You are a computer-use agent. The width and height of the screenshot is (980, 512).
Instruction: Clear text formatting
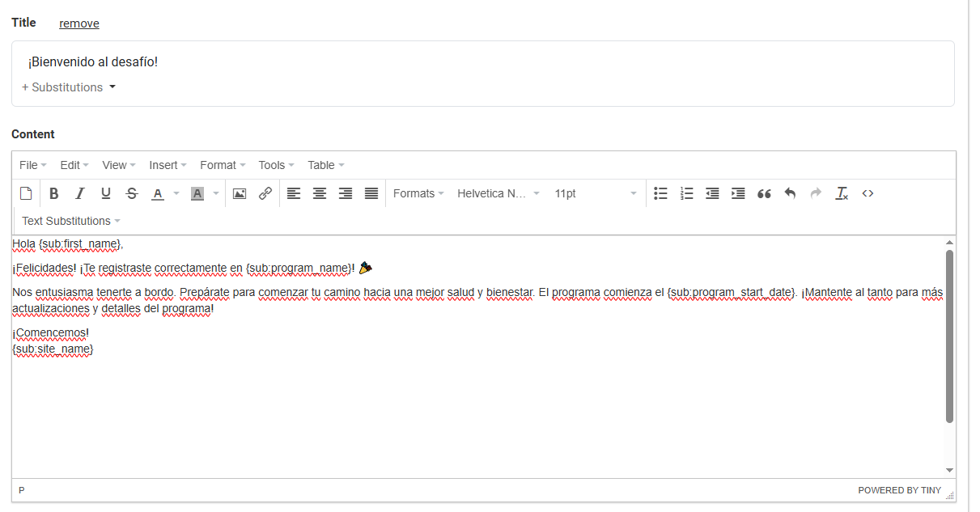click(x=842, y=193)
